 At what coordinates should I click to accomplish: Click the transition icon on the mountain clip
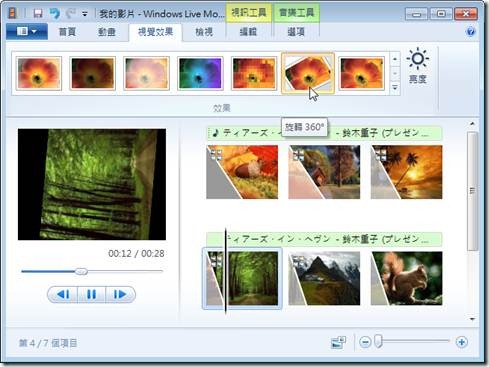pos(298,261)
